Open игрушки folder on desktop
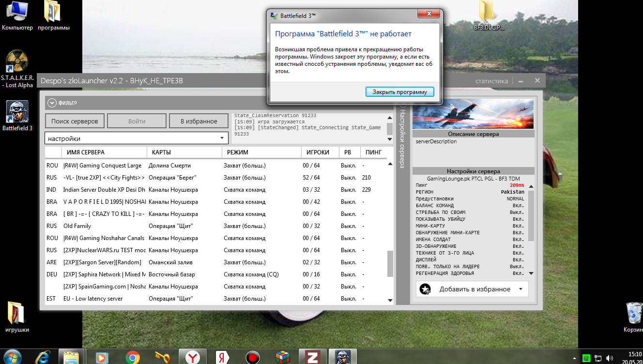Viewport: 643px width, 364px height. click(17, 317)
